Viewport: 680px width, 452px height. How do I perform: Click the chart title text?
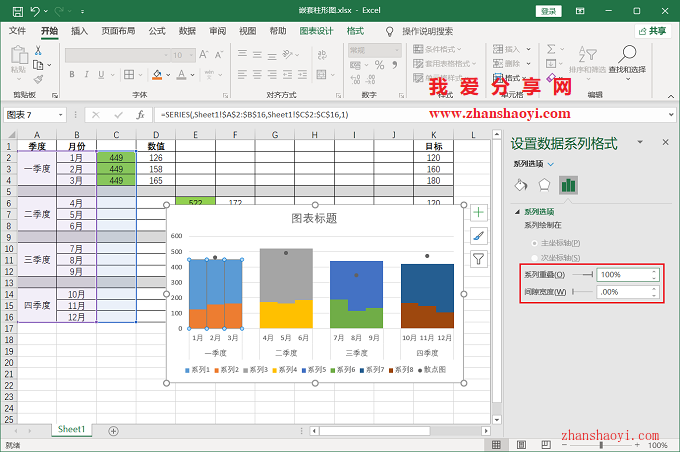[314, 218]
